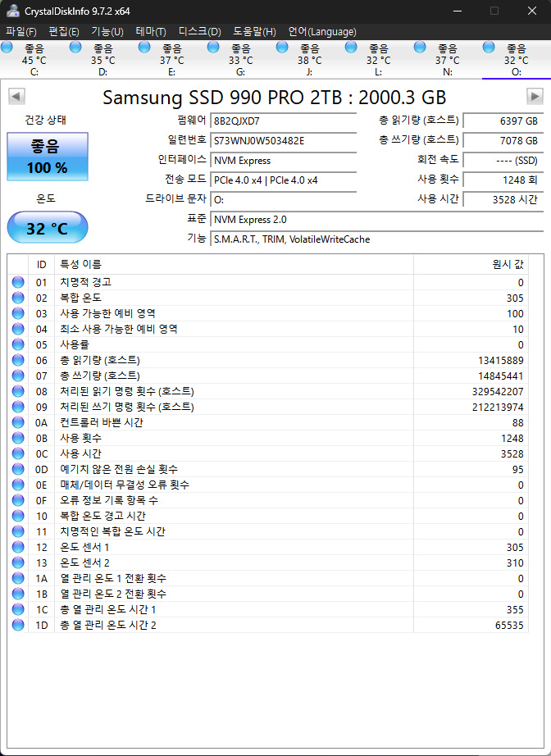Click status icon for 사용 가능한 예비 영역
The image size is (551, 756).
tap(18, 313)
